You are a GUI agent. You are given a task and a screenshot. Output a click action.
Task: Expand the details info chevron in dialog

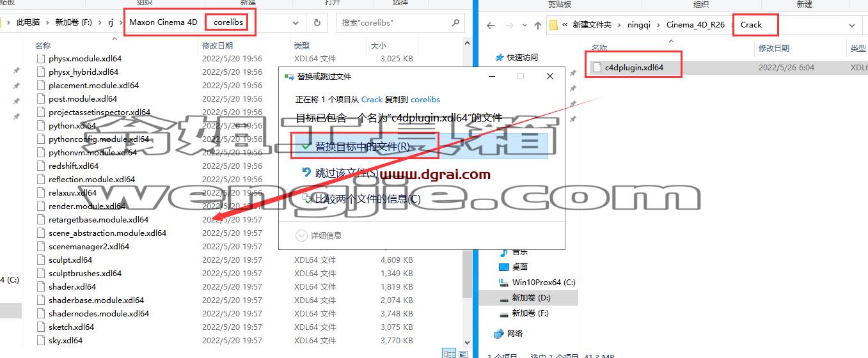pyautogui.click(x=302, y=235)
